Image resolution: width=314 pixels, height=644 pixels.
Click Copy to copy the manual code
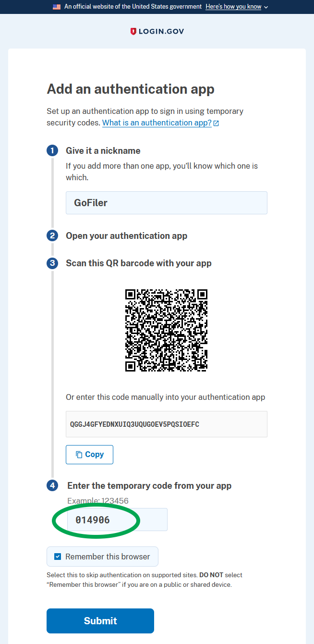pyautogui.click(x=89, y=454)
